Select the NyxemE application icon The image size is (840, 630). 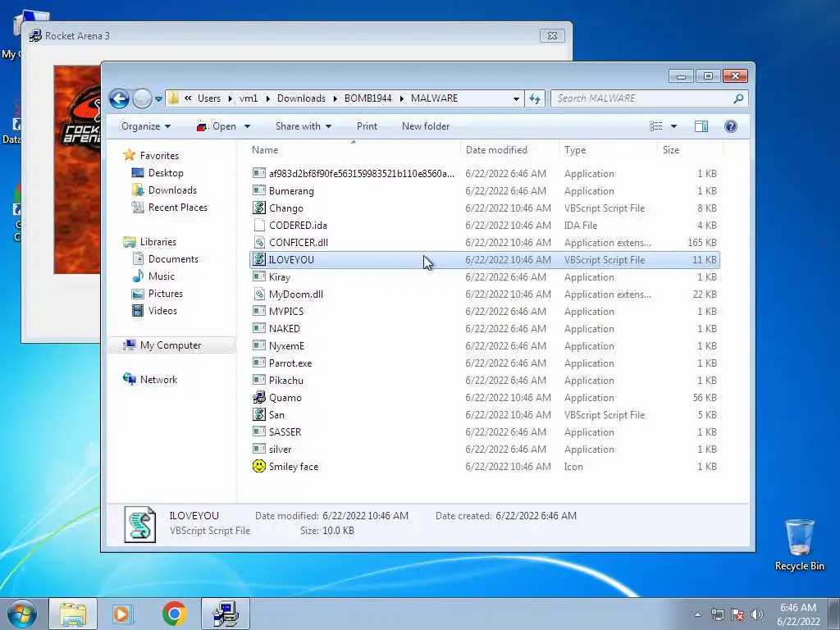pyautogui.click(x=259, y=345)
